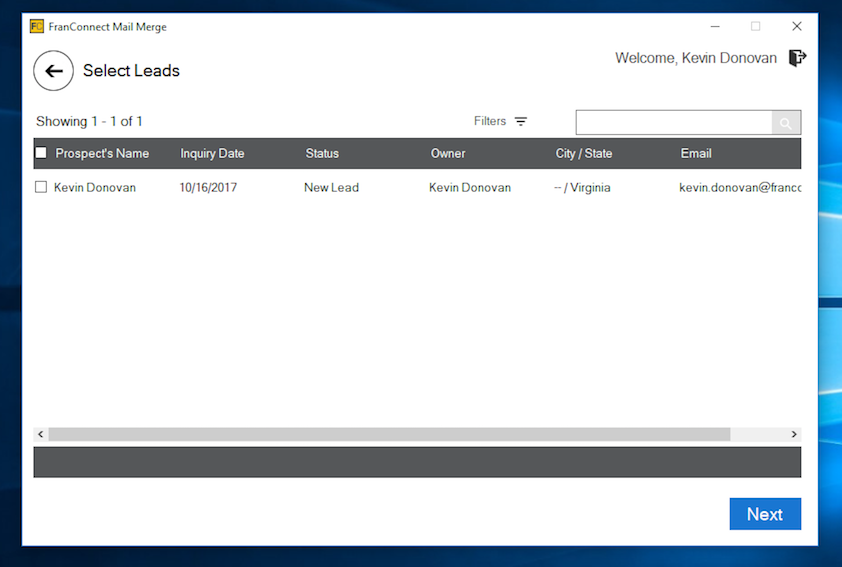This screenshot has width=842, height=567.
Task: Click the kevin.donovan@ email cell
Action: (x=740, y=187)
